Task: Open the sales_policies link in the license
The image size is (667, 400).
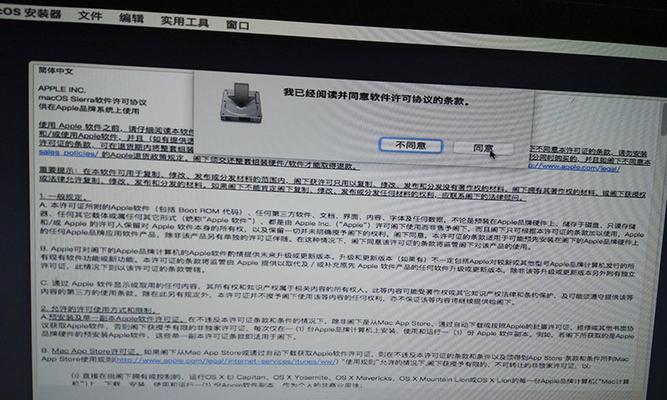Action: (69, 152)
